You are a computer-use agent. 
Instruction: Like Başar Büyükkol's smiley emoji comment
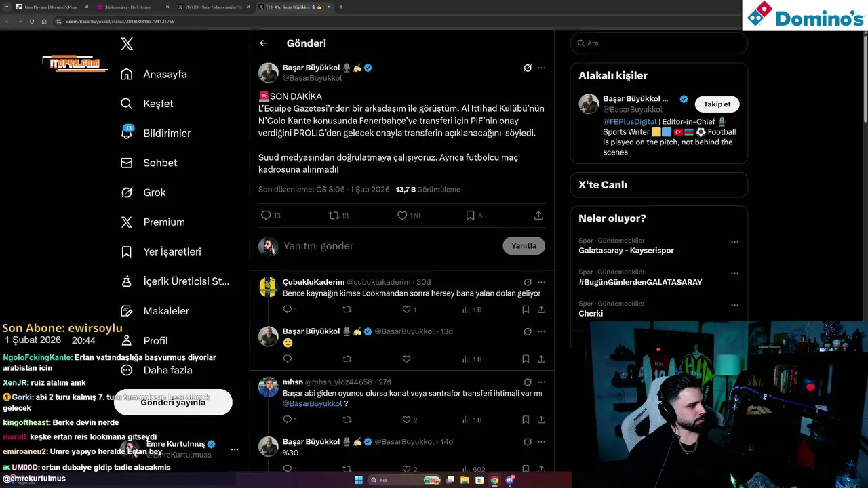click(406, 359)
